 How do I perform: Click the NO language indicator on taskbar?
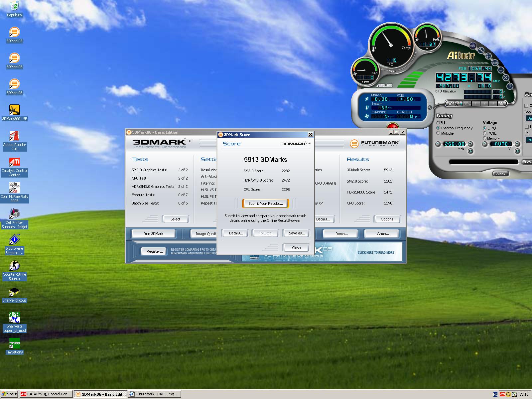495,394
